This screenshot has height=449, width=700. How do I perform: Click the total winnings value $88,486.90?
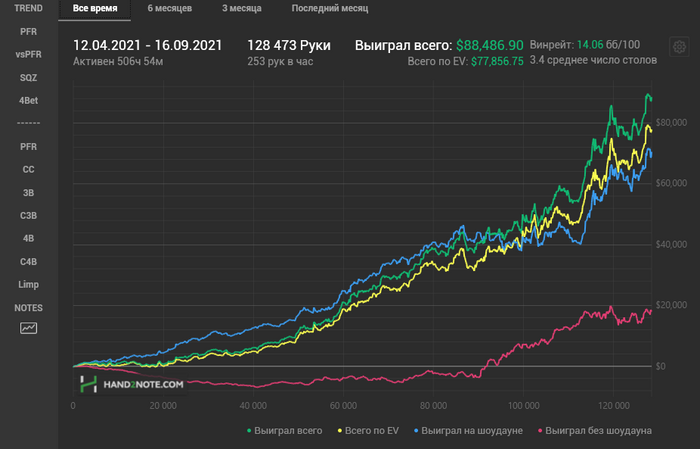click(490, 46)
